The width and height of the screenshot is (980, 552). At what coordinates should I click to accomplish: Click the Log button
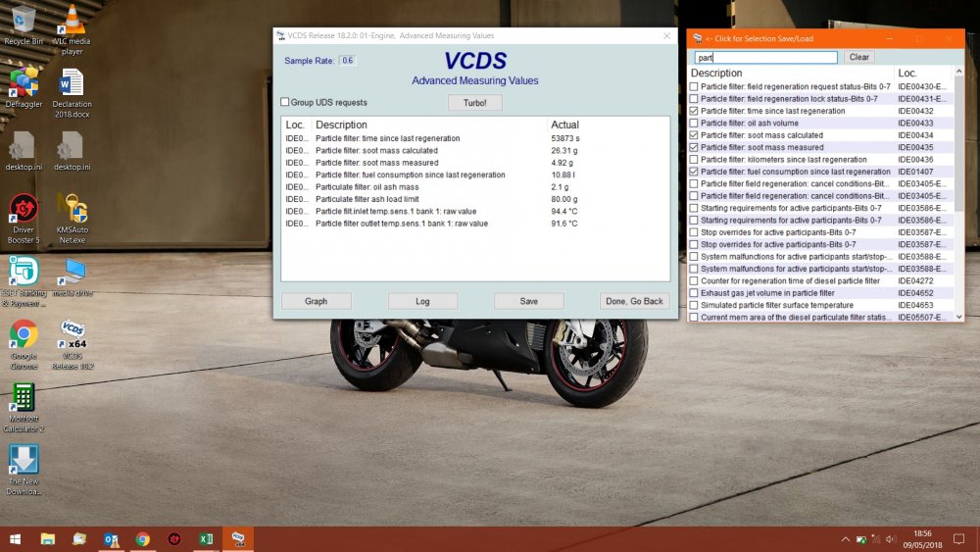(422, 301)
